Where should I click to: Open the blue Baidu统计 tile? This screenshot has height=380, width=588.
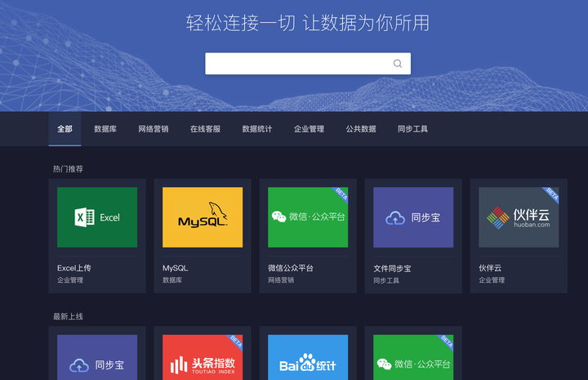click(x=308, y=357)
